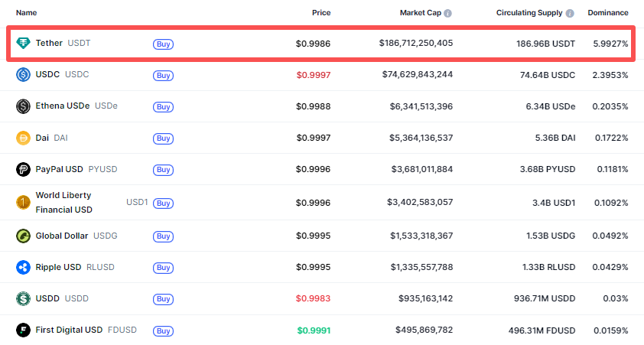Click the First Digital USD logo icon

coord(23,330)
